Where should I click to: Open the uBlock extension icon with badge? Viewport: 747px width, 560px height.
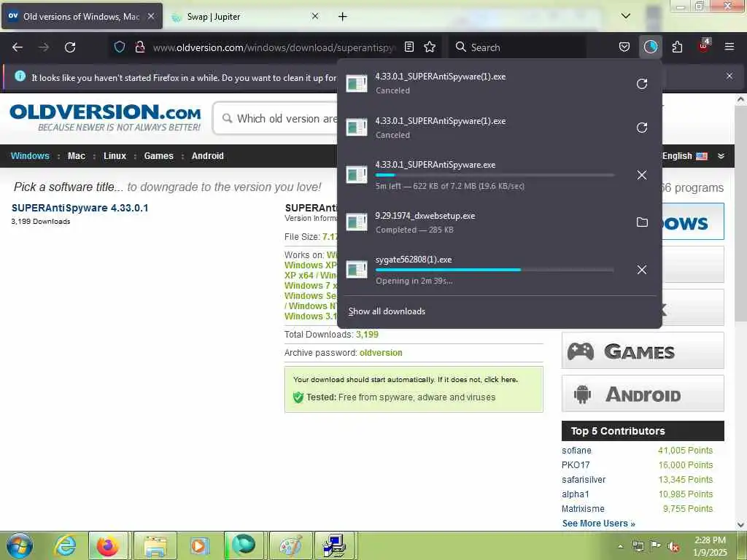[x=704, y=47]
